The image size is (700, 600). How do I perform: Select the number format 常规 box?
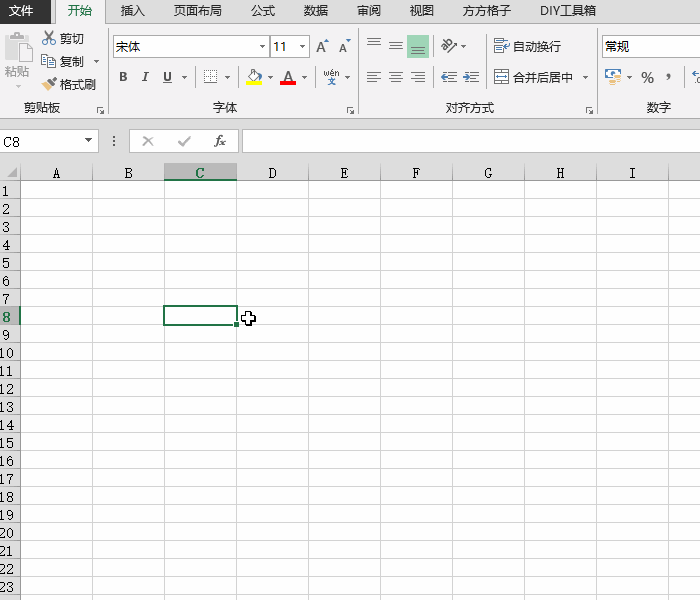(651, 46)
